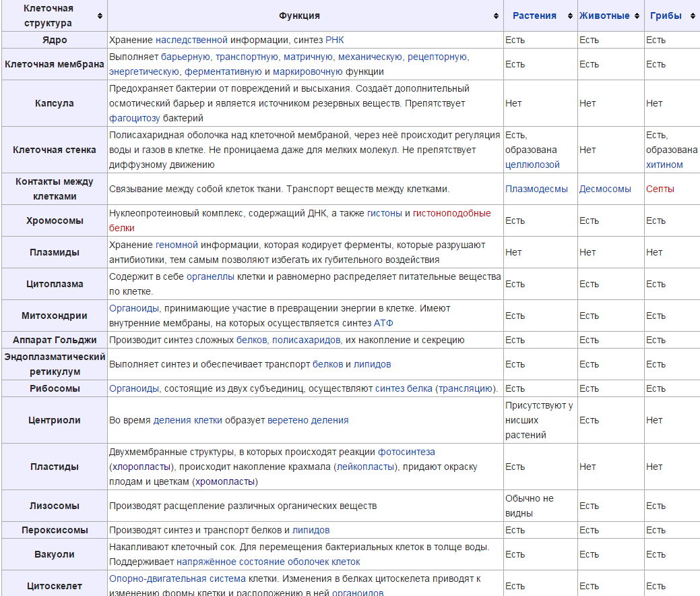Viewport: 700px width, 596px height.
Task: Follow the белков link in Аппарат Гольджи row
Action: tap(251, 340)
